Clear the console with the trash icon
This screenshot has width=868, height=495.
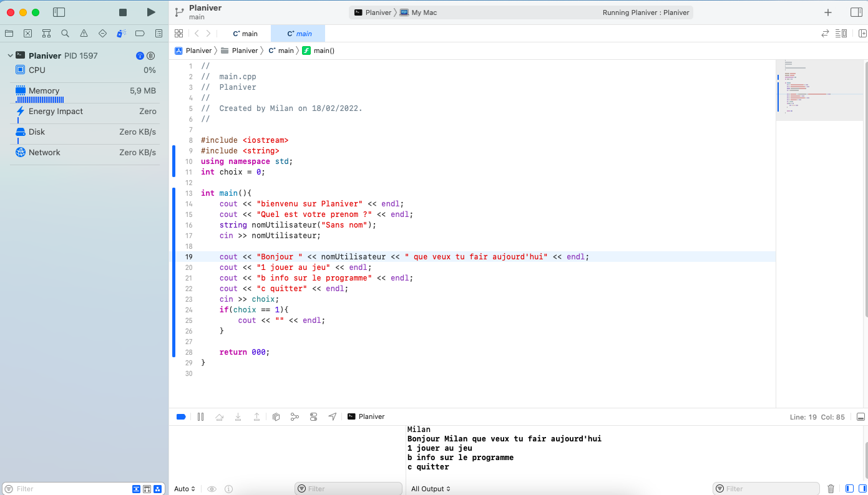click(x=831, y=489)
